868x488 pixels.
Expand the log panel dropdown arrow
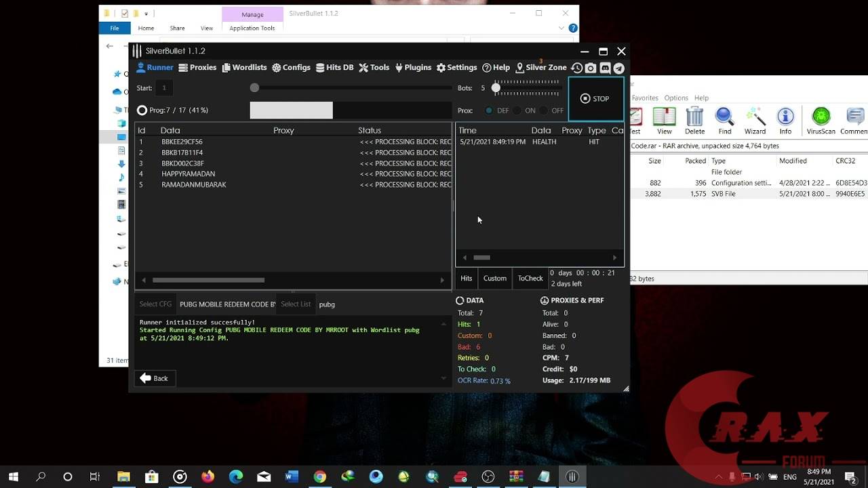point(443,378)
